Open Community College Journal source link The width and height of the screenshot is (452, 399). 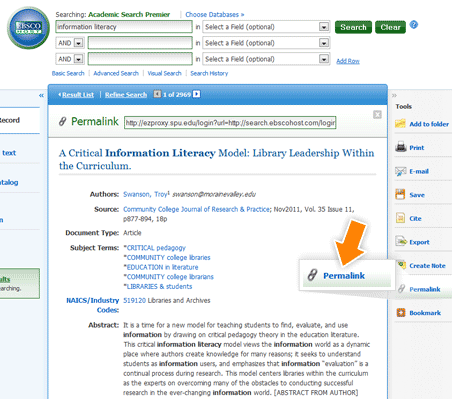coord(196,209)
